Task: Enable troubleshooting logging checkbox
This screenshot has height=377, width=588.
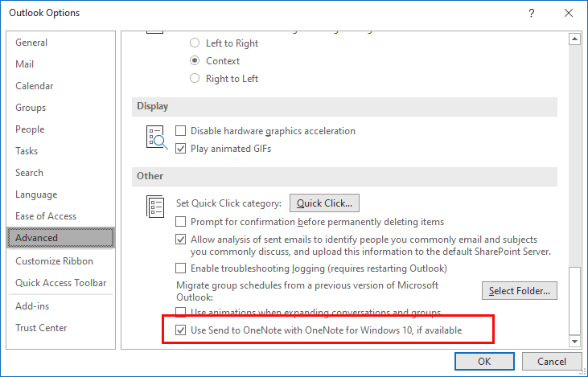Action: tap(181, 268)
